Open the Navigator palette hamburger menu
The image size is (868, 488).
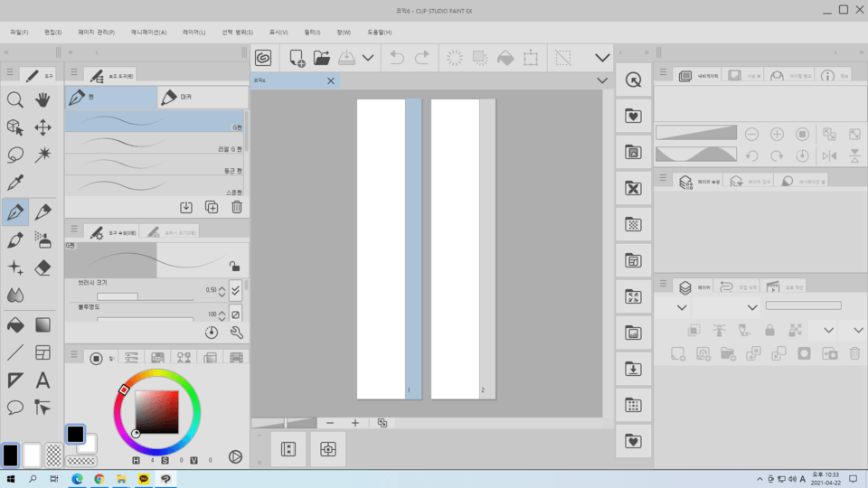coord(663,72)
